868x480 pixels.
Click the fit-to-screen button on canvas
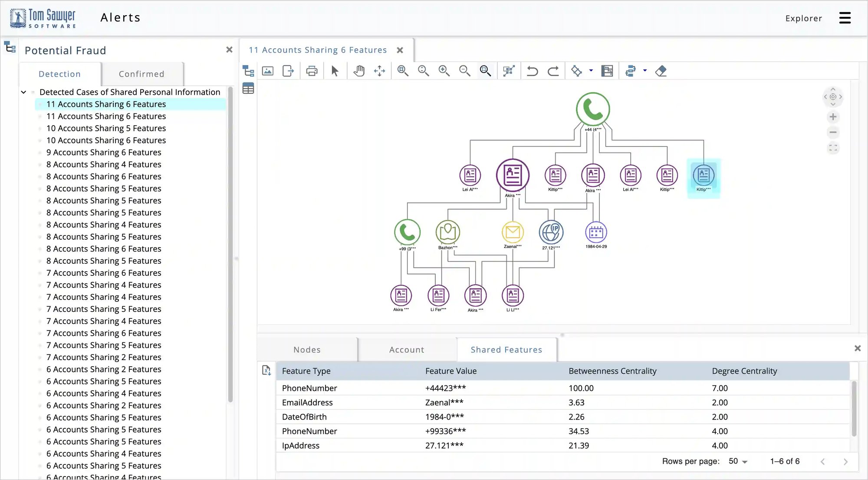833,148
